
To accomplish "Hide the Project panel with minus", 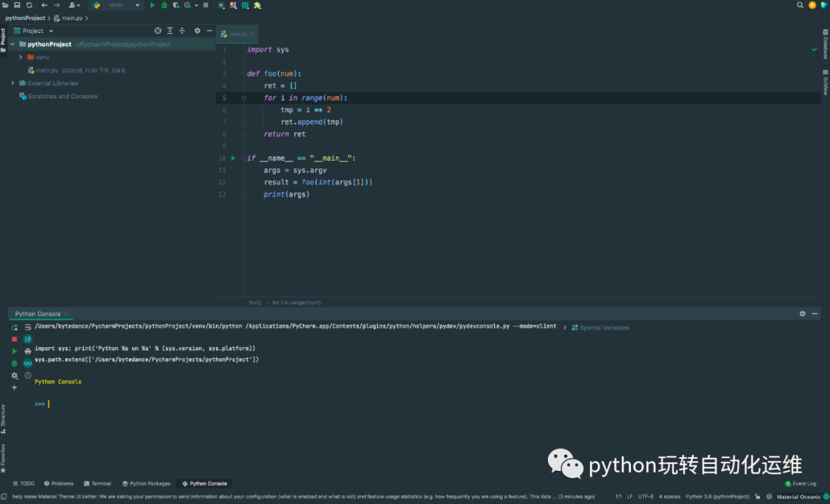I will 209,31.
